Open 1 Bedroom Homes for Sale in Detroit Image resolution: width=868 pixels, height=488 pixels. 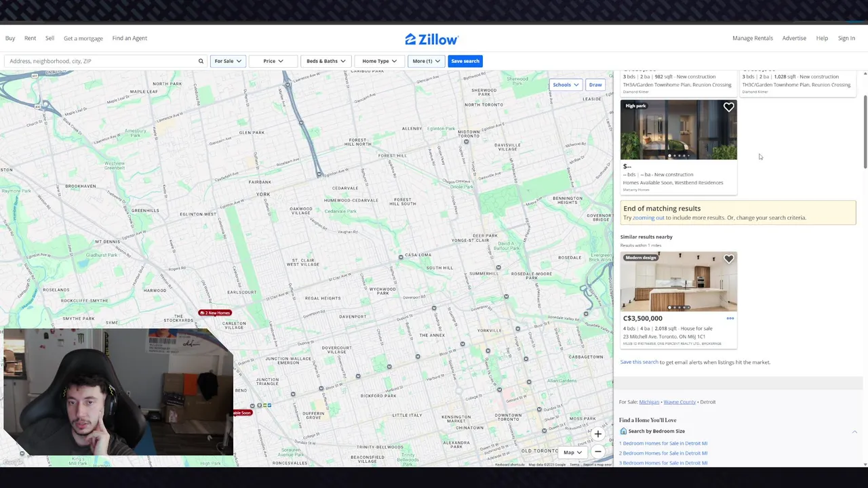(x=663, y=443)
